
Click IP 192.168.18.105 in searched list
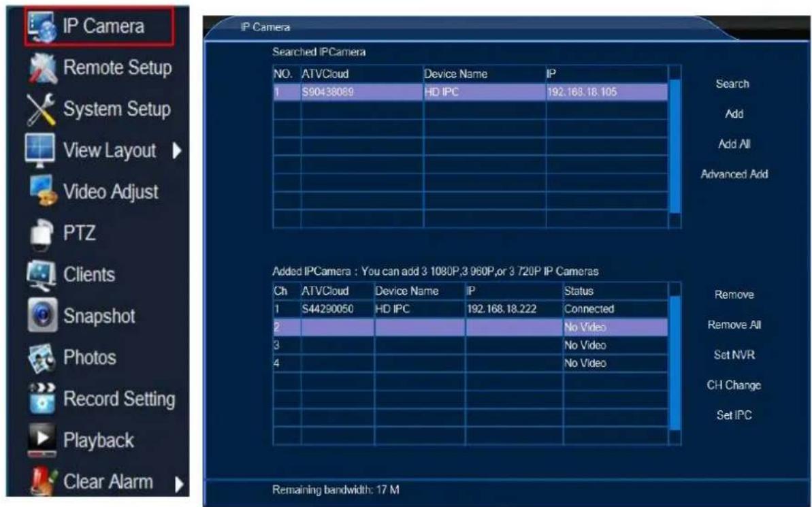click(581, 92)
